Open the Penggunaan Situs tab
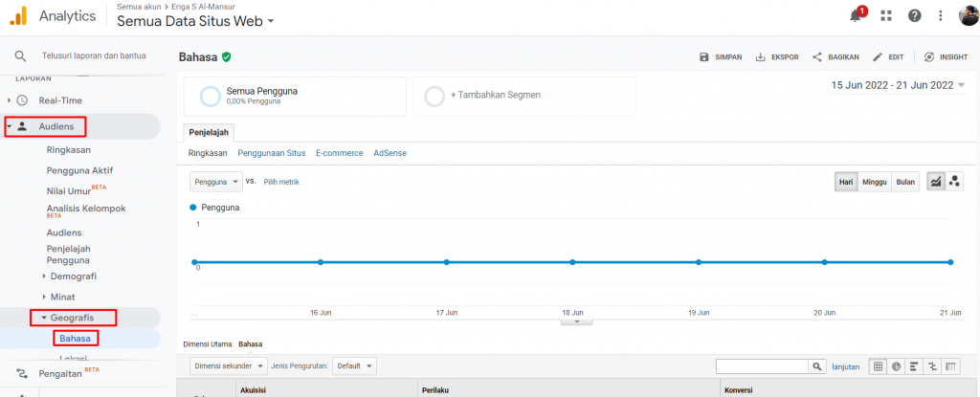Image resolution: width=980 pixels, height=397 pixels. (272, 153)
